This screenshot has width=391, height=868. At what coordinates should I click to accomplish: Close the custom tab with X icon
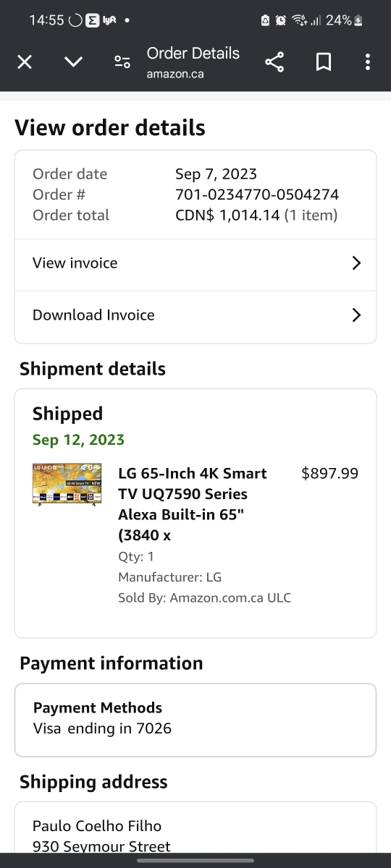(x=25, y=62)
